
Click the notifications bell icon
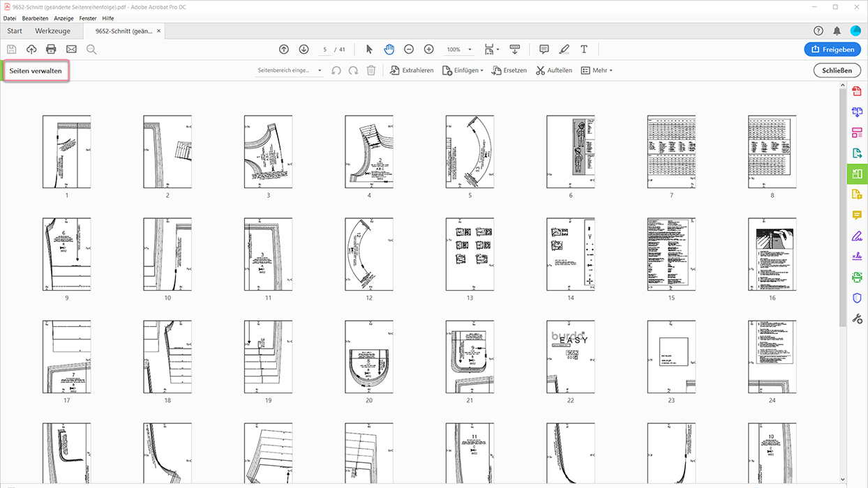[x=837, y=31]
